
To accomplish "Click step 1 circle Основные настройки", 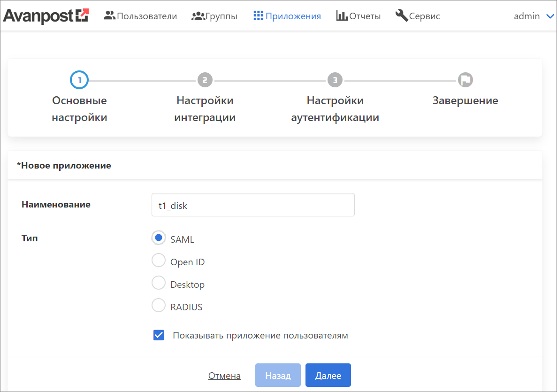I will pos(79,80).
